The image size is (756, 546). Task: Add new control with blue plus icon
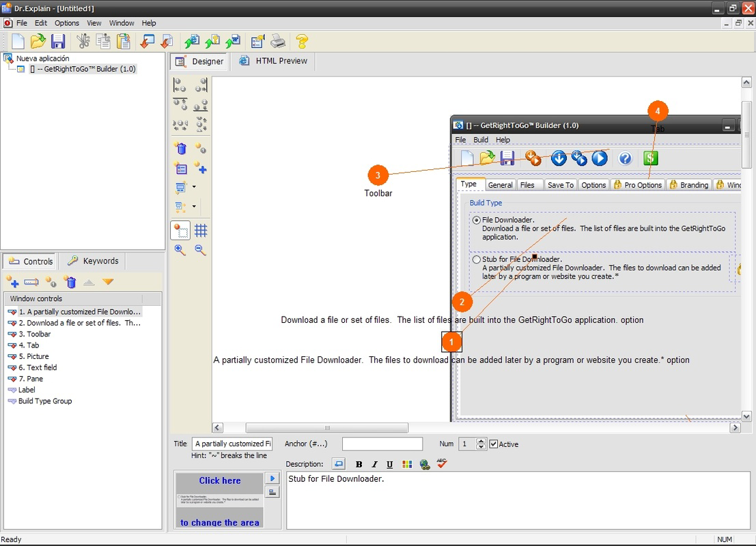tap(201, 168)
